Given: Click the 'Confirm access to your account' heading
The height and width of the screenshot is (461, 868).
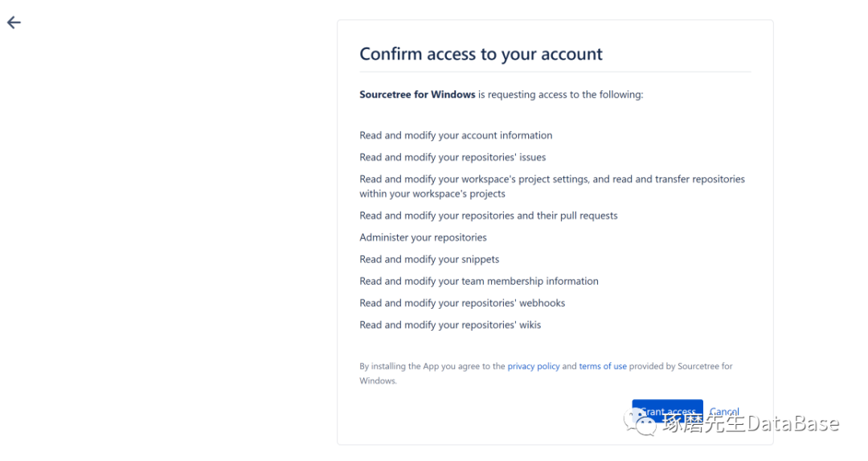Looking at the screenshot, I should coord(481,55).
